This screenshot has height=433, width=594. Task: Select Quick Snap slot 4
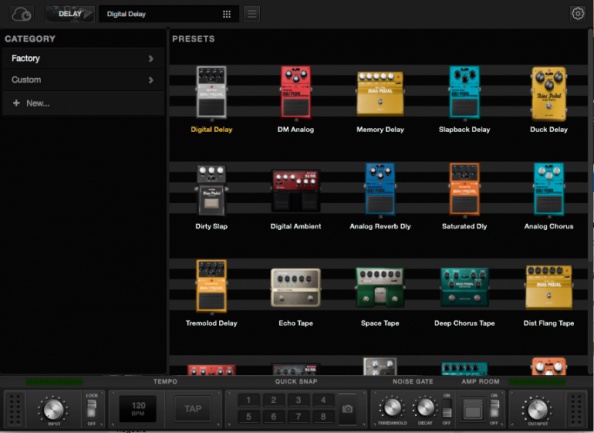(x=323, y=400)
